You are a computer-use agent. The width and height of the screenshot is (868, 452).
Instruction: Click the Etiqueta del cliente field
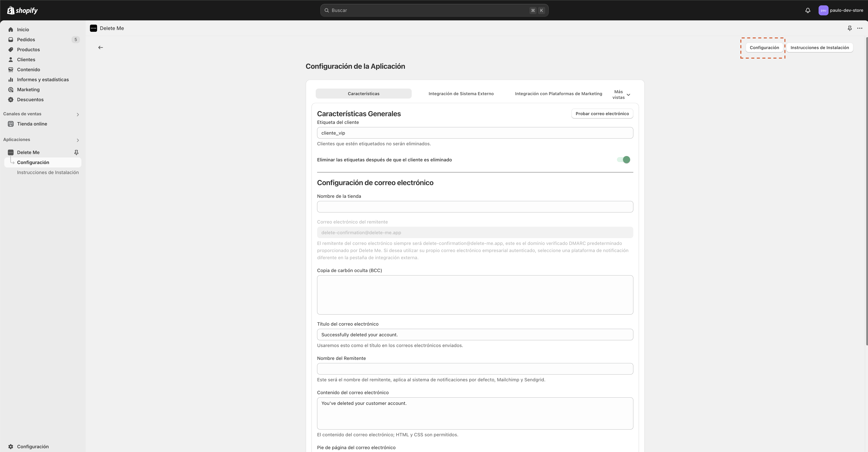(475, 133)
